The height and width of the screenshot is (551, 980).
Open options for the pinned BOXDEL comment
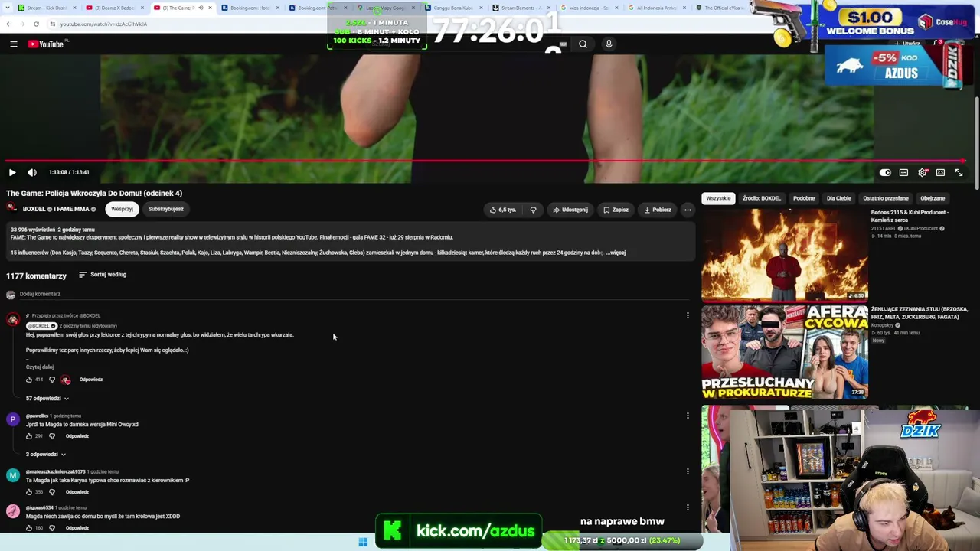point(688,315)
